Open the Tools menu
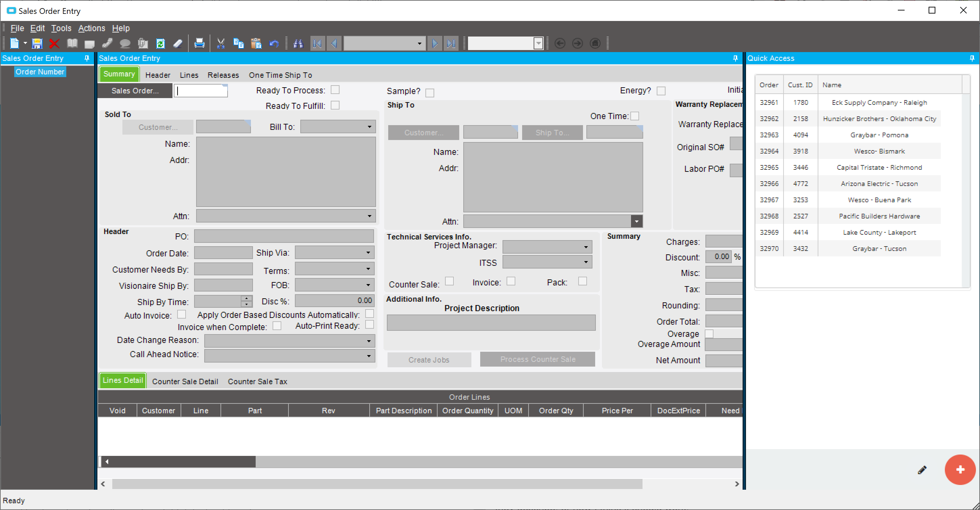 tap(61, 28)
